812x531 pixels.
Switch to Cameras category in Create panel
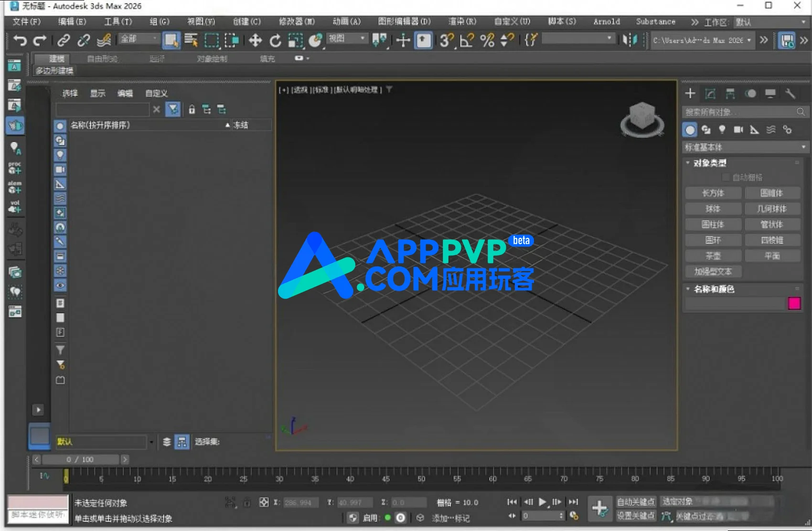[737, 129]
